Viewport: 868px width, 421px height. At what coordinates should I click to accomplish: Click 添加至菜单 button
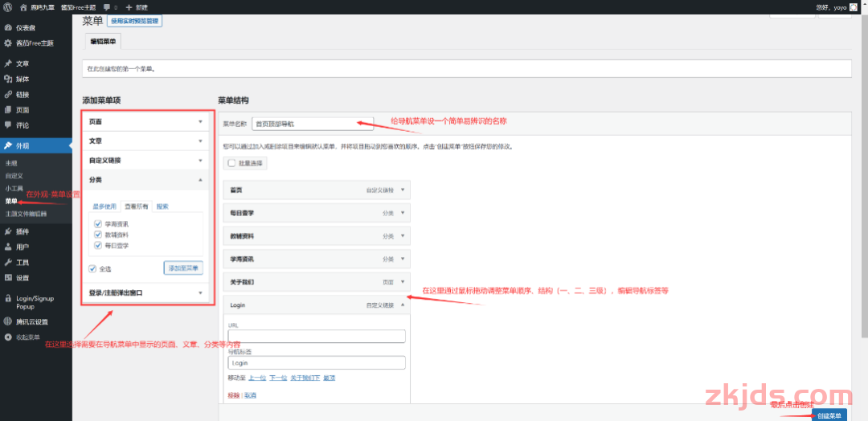click(x=183, y=268)
